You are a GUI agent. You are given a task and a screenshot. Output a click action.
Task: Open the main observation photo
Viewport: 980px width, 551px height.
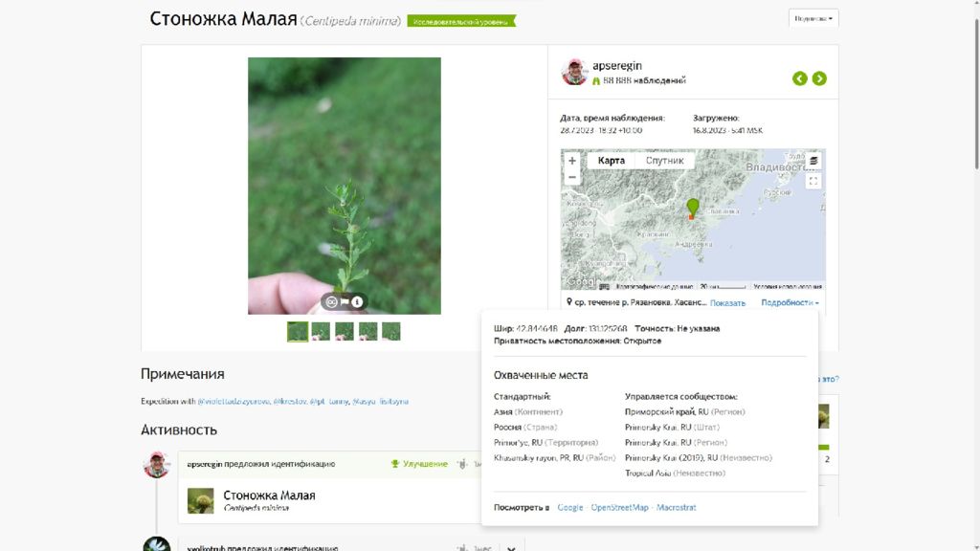tap(345, 186)
